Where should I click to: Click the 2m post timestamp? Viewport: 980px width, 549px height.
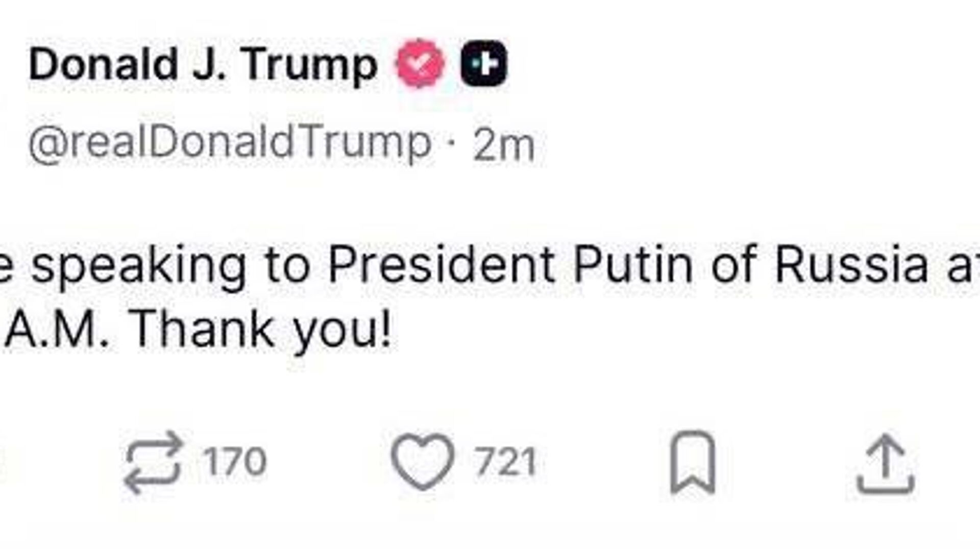click(503, 145)
